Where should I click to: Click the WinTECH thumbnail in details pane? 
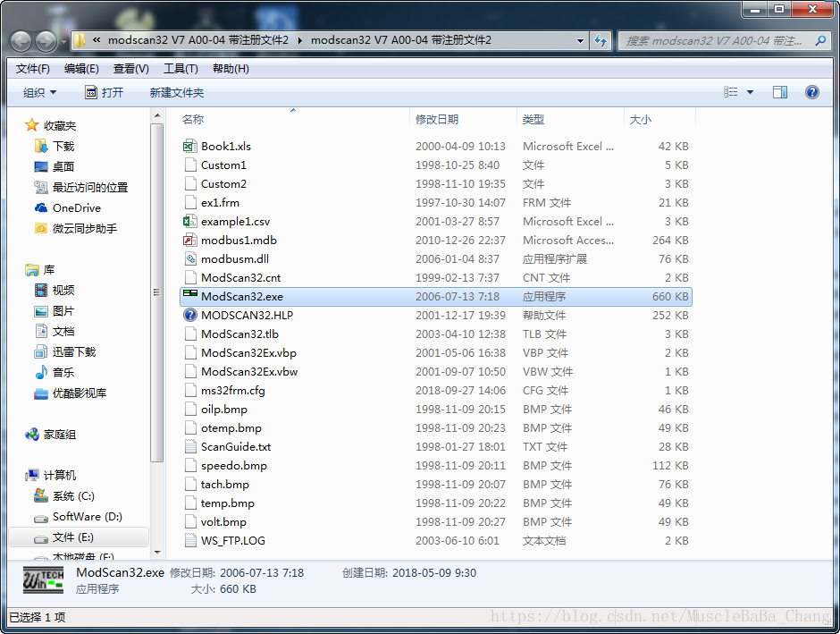[x=44, y=581]
